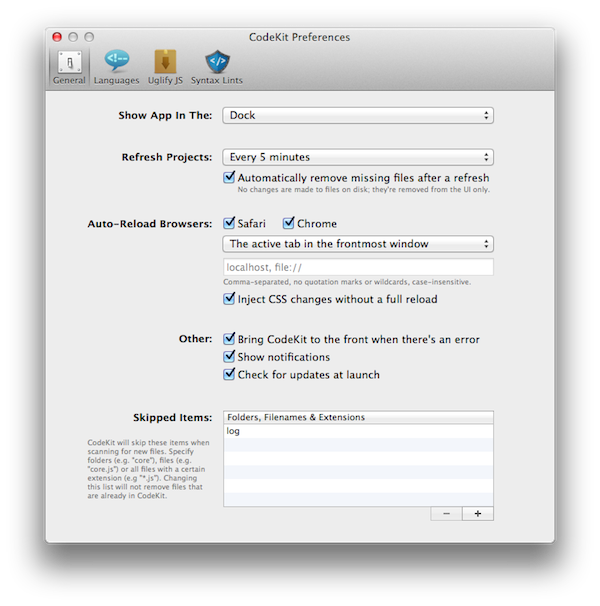Open the active tab reload target dropdown
Viewport: 600px width, 606px height.
coord(358,244)
